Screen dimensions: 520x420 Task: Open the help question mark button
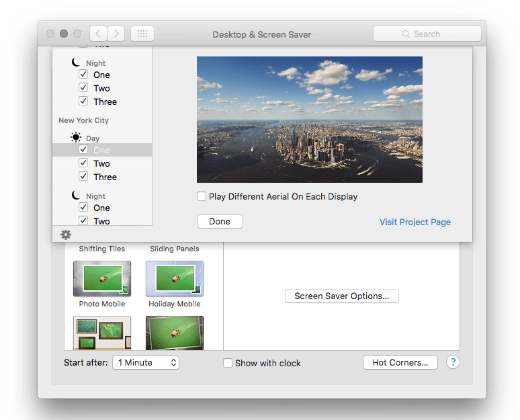click(x=453, y=362)
